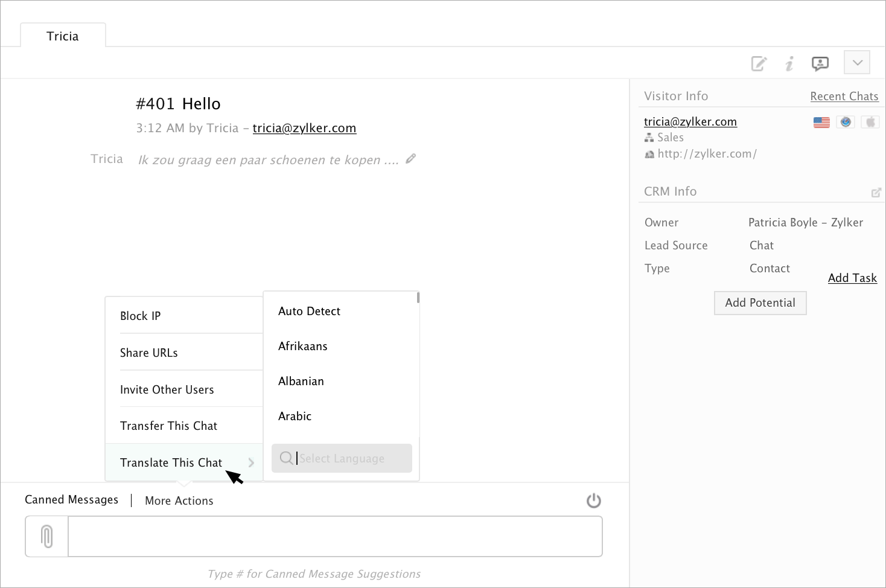Click the edit notes icon in the top toolbar
This screenshot has width=886, height=588.
[759, 63]
